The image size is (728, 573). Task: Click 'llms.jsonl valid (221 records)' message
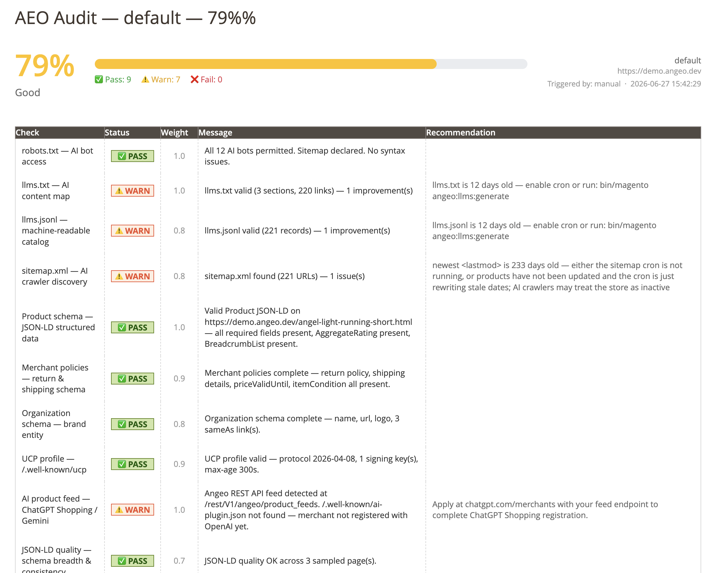tap(297, 230)
